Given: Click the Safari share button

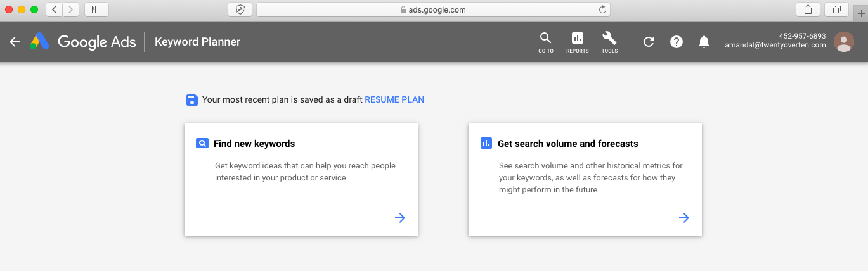Looking at the screenshot, I should (808, 9).
